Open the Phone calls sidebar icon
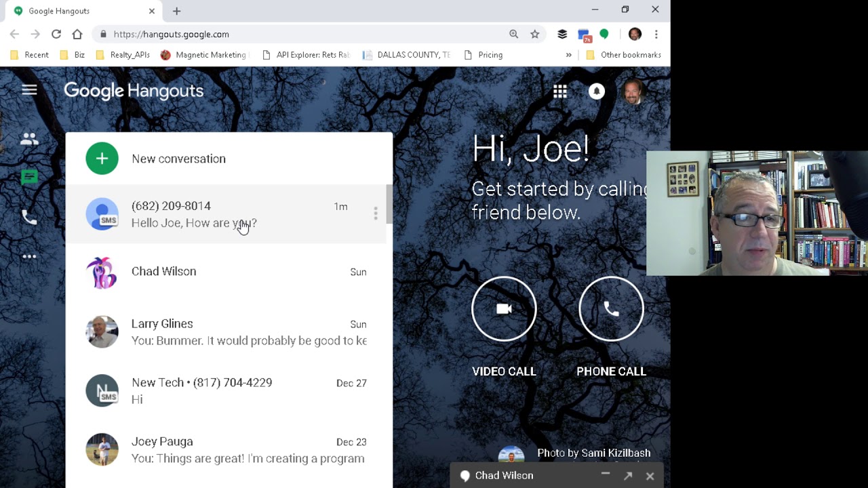868x488 pixels. point(29,217)
